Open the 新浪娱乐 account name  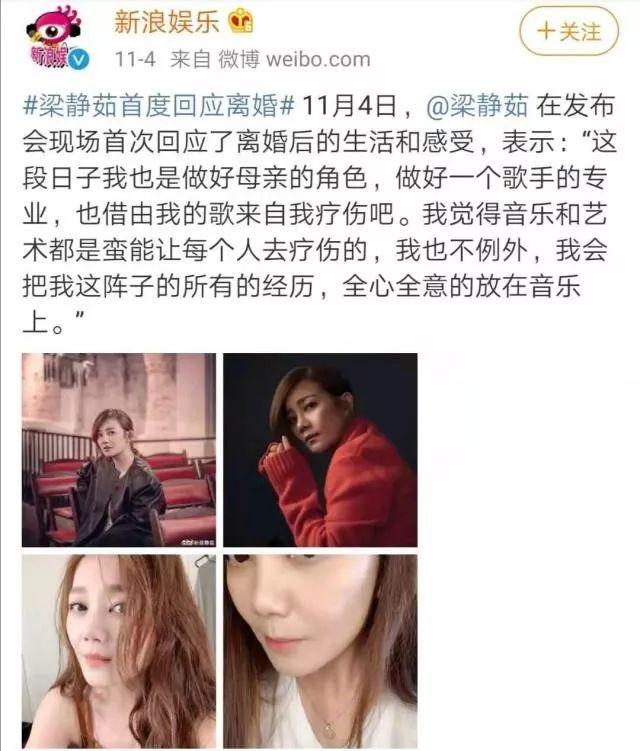coord(166,22)
